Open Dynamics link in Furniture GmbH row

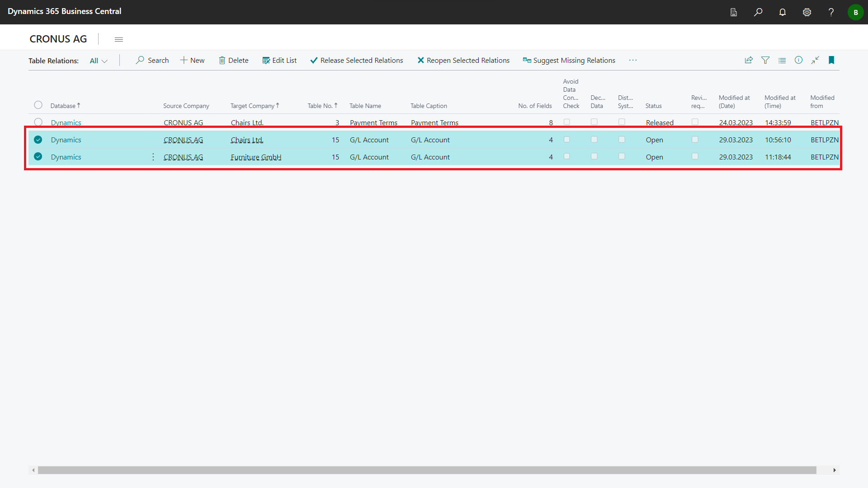[66, 157]
